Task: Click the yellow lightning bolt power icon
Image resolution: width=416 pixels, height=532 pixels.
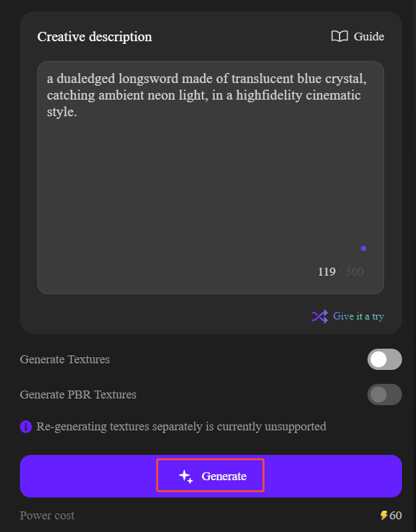Action: click(x=384, y=515)
